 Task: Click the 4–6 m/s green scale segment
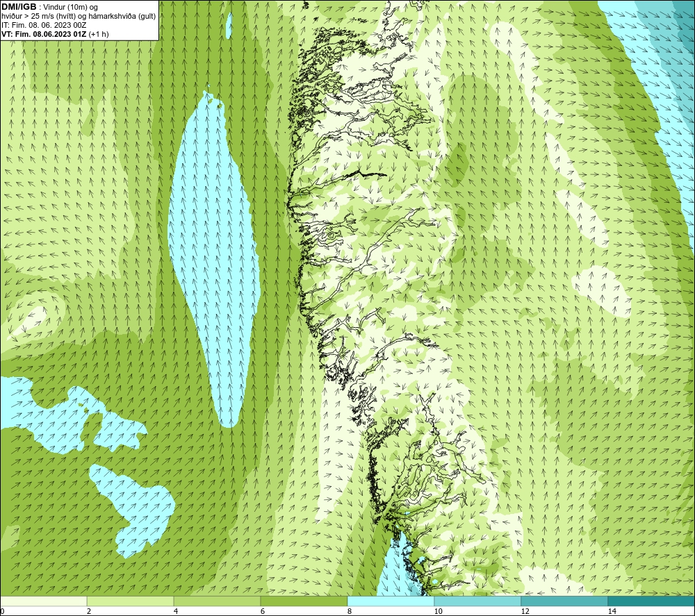coord(217,601)
